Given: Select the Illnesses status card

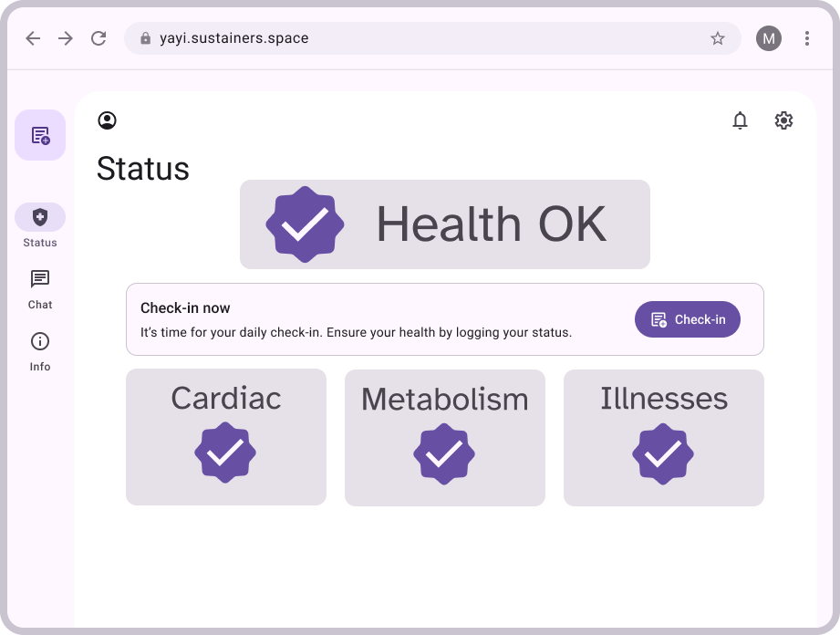Looking at the screenshot, I should point(664,438).
